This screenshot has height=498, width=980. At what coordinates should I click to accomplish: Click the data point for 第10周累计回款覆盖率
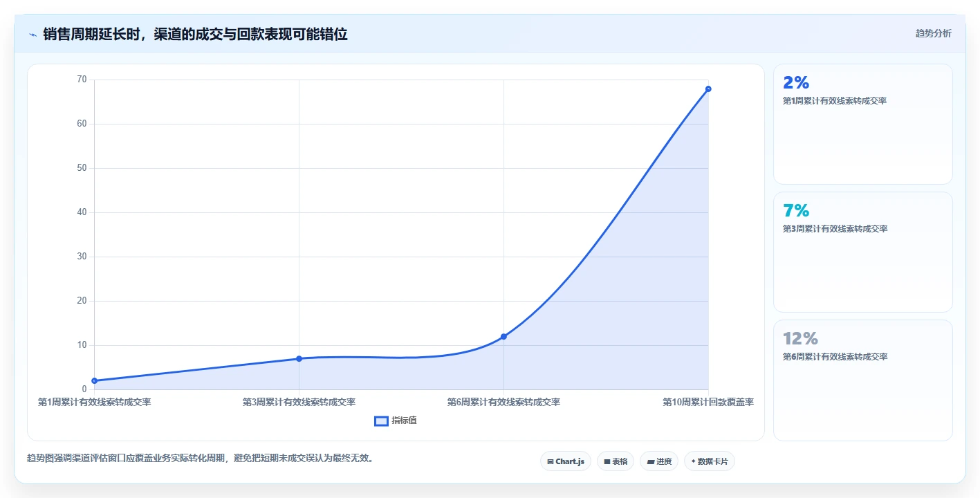pyautogui.click(x=708, y=89)
